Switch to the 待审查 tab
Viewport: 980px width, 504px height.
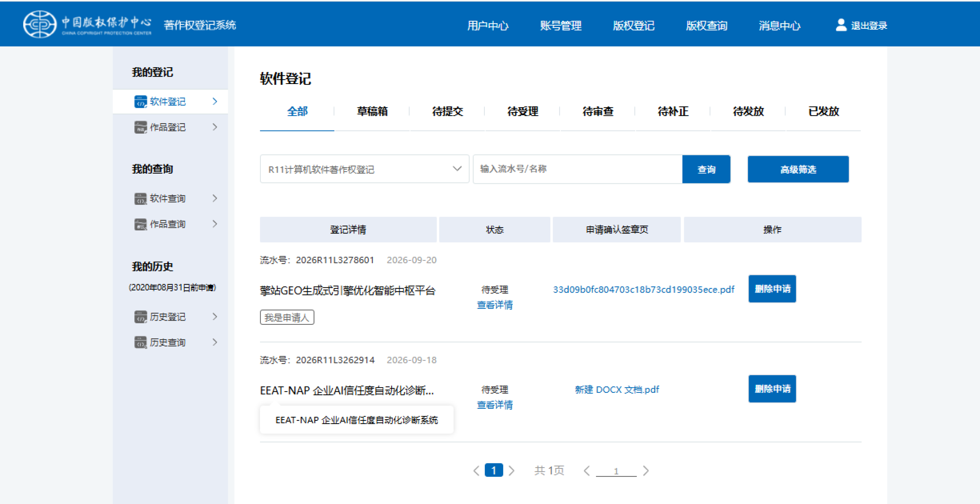(598, 111)
